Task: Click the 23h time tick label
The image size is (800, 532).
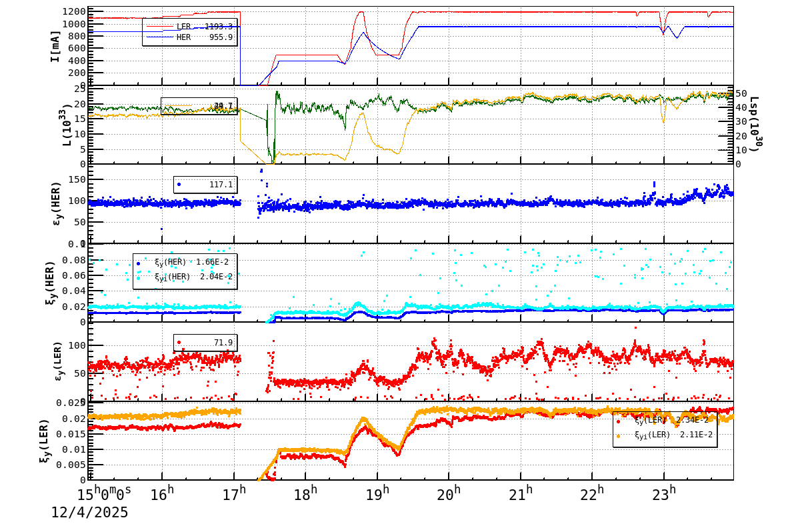Action: pyautogui.click(x=664, y=494)
